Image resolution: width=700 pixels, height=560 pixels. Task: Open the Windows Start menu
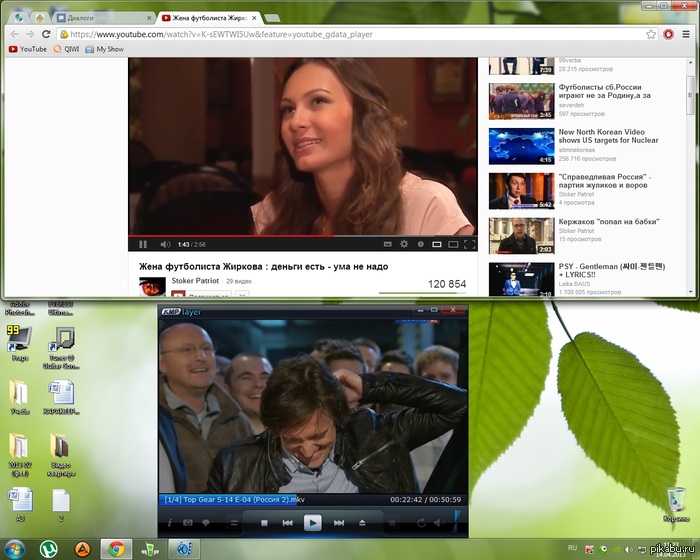14,549
